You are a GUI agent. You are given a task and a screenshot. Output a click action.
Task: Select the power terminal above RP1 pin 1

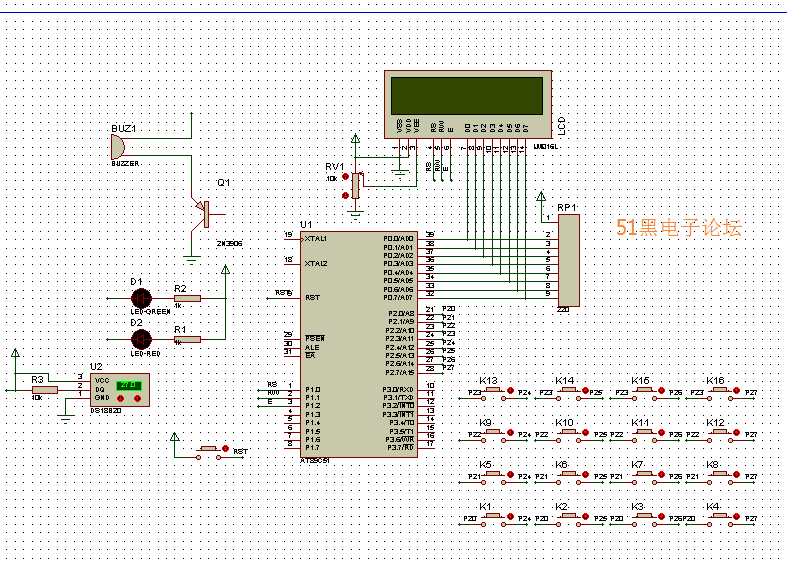pyautogui.click(x=541, y=196)
